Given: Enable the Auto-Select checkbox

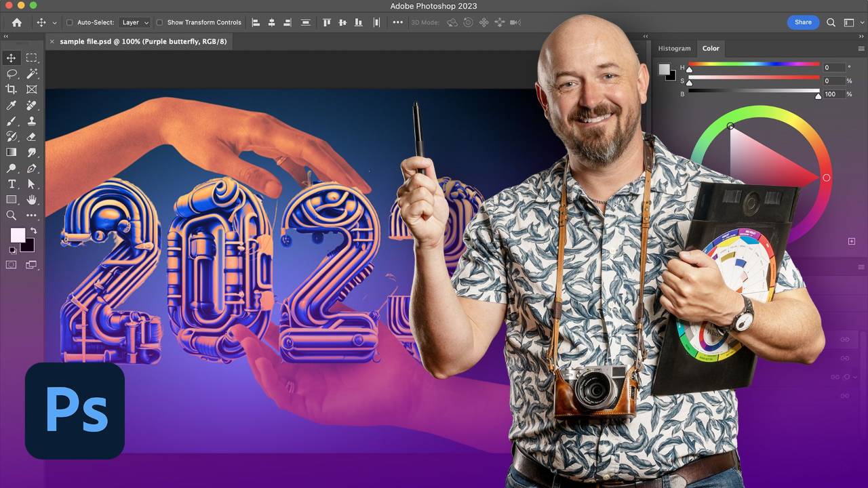Looking at the screenshot, I should 71,22.
